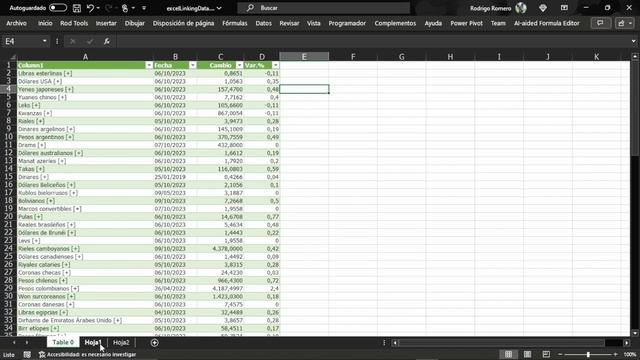640x360 pixels.
Task: Click the Redo arrow icon
Action: pos(109,8)
